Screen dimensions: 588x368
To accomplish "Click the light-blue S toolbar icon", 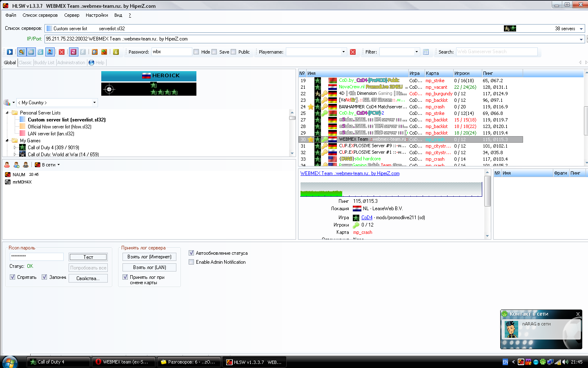I will 40,52.
